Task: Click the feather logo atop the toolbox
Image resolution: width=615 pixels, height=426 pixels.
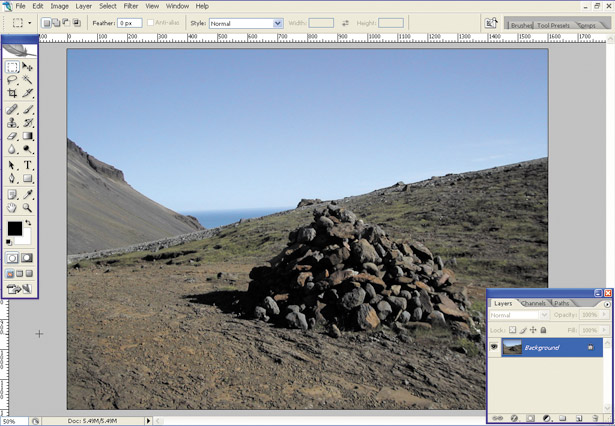Action: [x=20, y=50]
